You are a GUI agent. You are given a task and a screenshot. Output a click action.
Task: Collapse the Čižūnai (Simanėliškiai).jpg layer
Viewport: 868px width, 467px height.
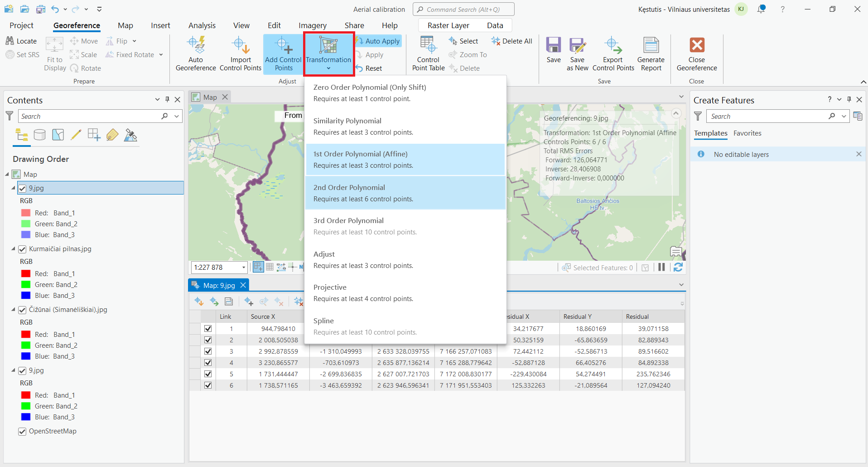pos(13,310)
